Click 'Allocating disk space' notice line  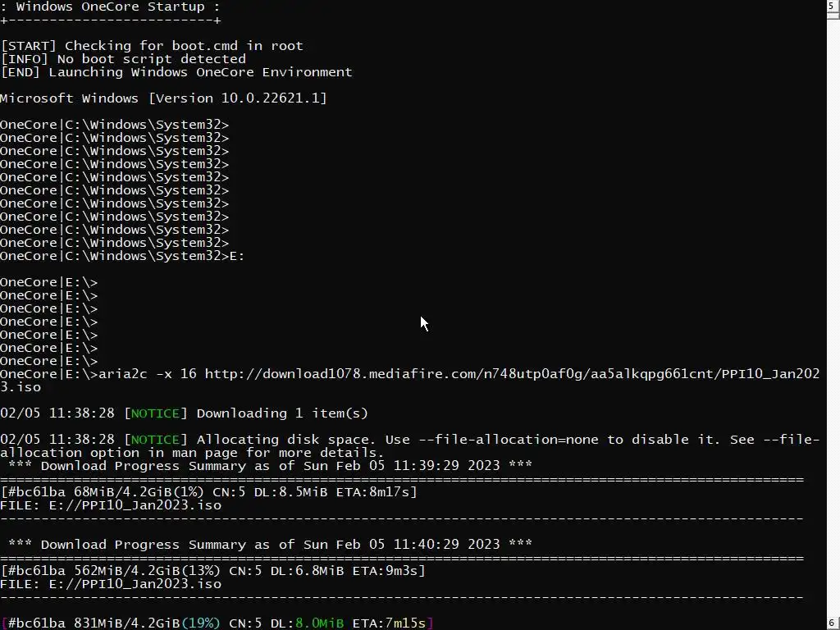pos(410,440)
